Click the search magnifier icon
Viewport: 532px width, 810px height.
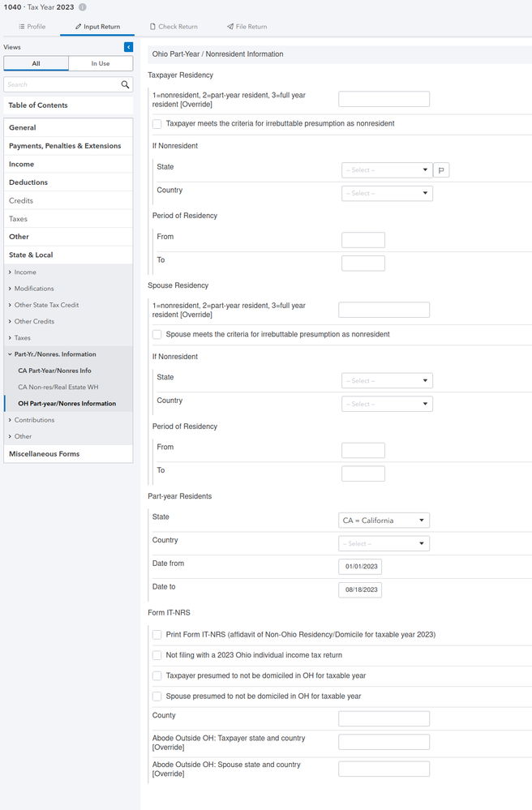[125, 84]
